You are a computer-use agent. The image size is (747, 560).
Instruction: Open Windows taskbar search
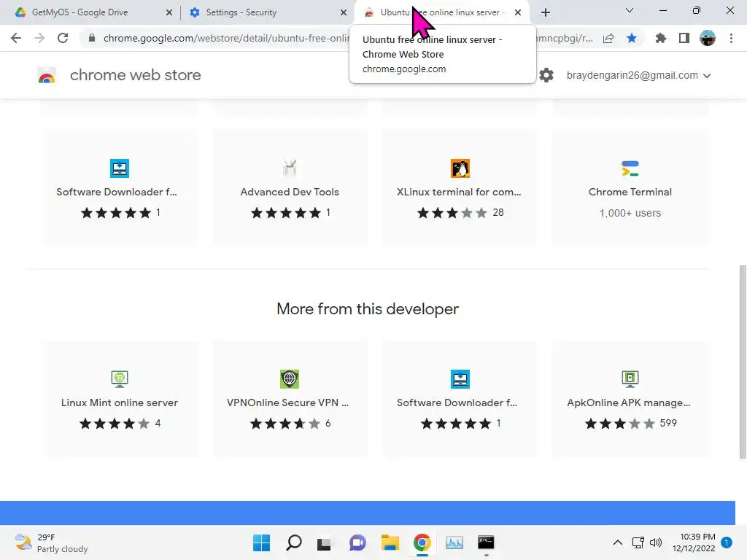click(x=294, y=542)
